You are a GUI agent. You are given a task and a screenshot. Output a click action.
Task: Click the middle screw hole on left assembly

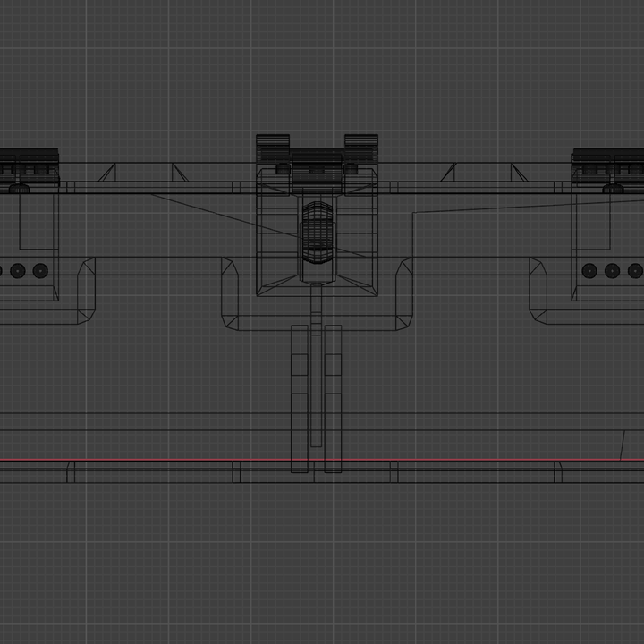(17, 270)
